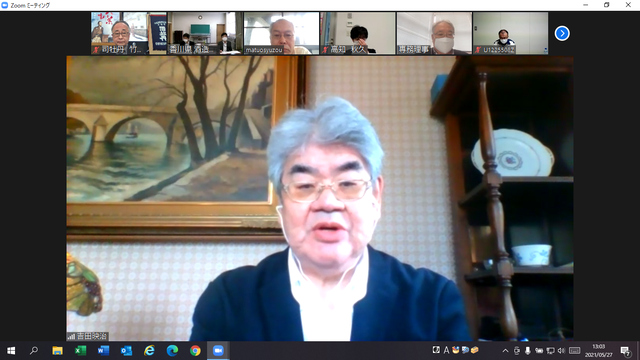Image resolution: width=640 pixels, height=360 pixels.
Task: Open volume control in system tray
Action: pyautogui.click(x=562, y=351)
